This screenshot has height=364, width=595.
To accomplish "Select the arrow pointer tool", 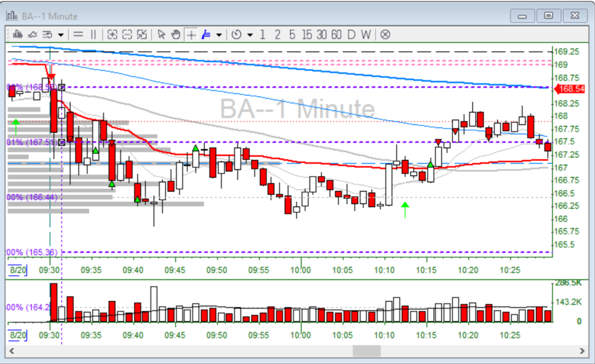I will click(161, 34).
